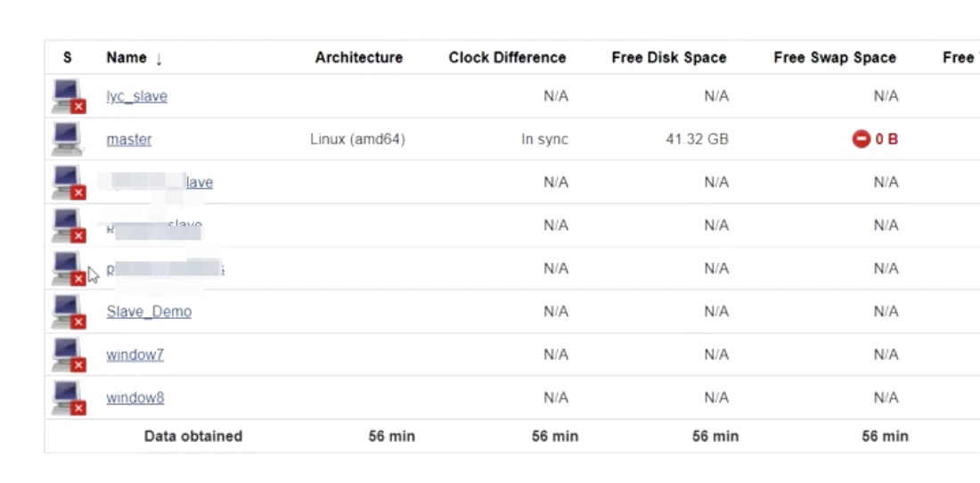Screen dimensions: 980x483
Task: Open the window8 node link
Action: 135,397
